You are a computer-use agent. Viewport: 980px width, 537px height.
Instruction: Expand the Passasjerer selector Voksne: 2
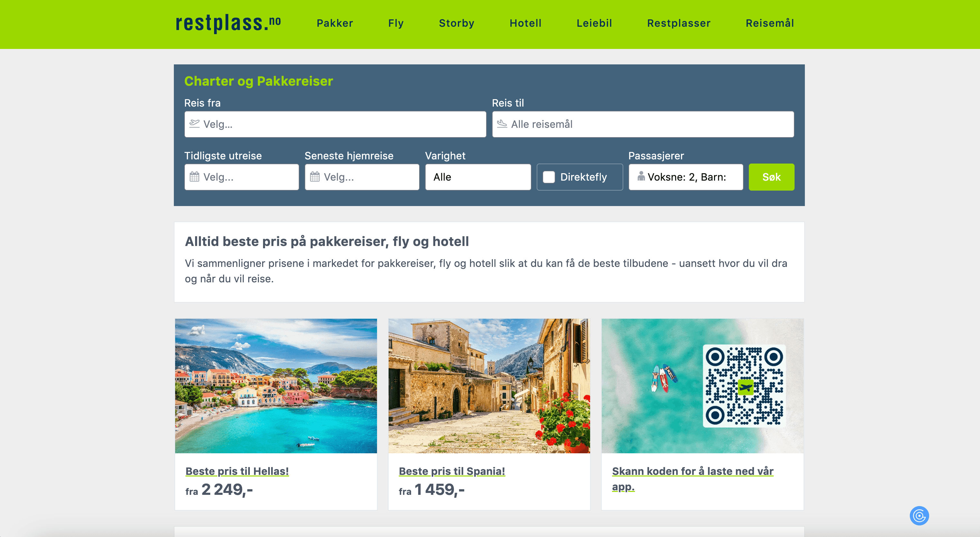685,177
